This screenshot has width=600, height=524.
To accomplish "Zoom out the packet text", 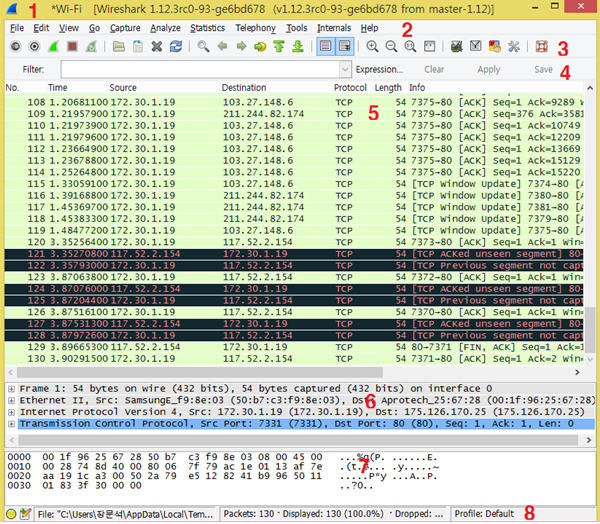I will (x=391, y=47).
